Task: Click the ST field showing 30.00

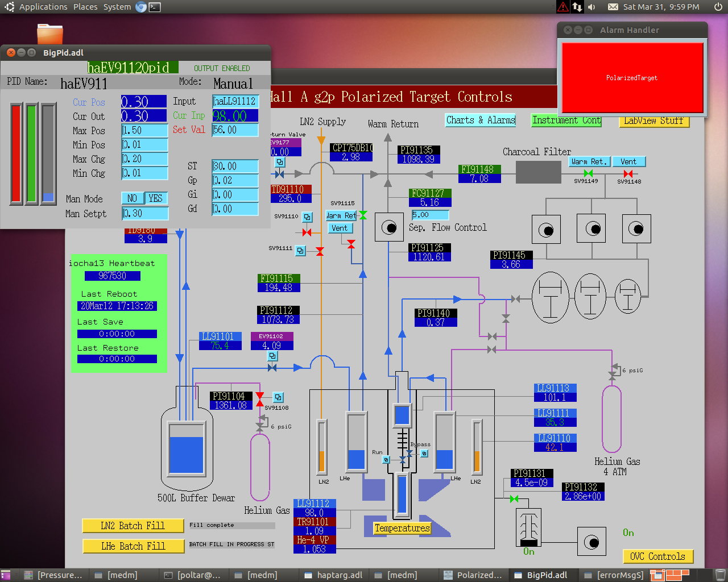Action: 235,167
